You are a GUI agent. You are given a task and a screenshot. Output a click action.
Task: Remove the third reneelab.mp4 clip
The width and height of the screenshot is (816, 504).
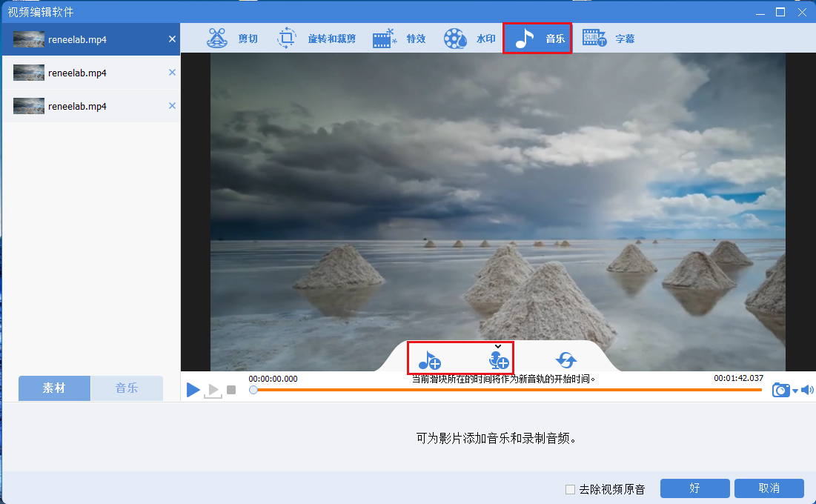[x=172, y=106]
